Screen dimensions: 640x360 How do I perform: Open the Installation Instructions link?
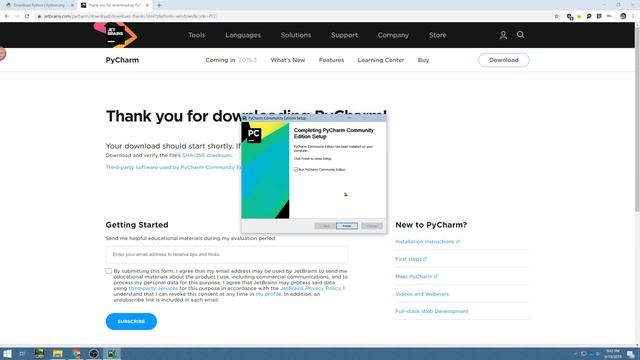[427, 242]
